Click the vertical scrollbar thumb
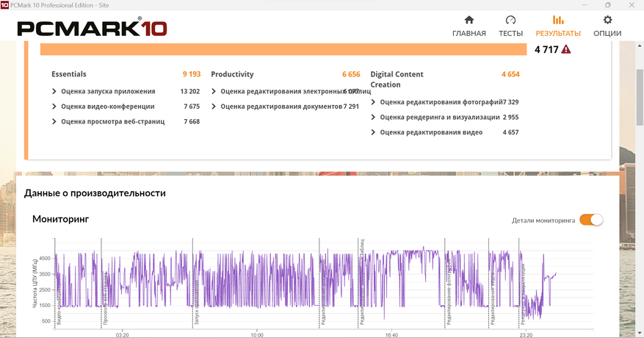The image size is (644, 338). (x=640, y=97)
